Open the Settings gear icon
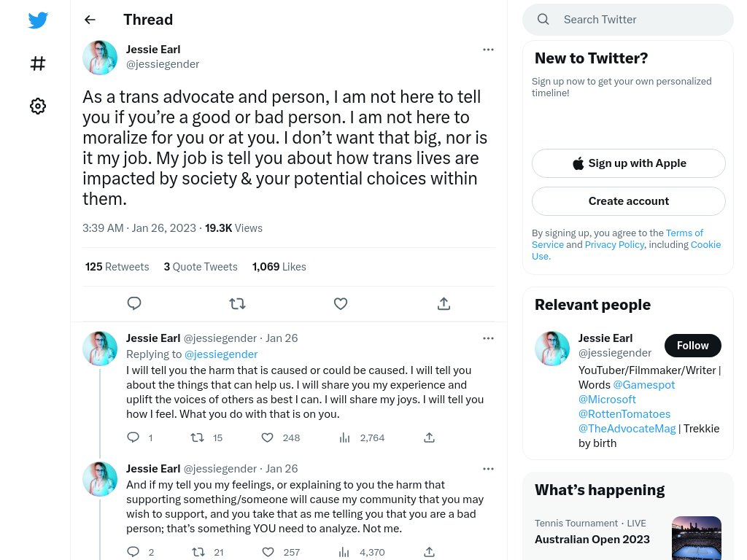The image size is (747, 560). coord(38,106)
